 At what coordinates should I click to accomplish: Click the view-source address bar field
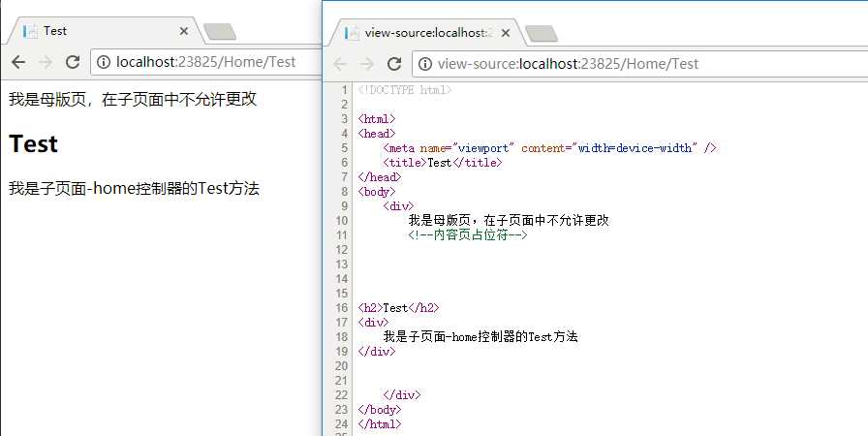point(640,64)
